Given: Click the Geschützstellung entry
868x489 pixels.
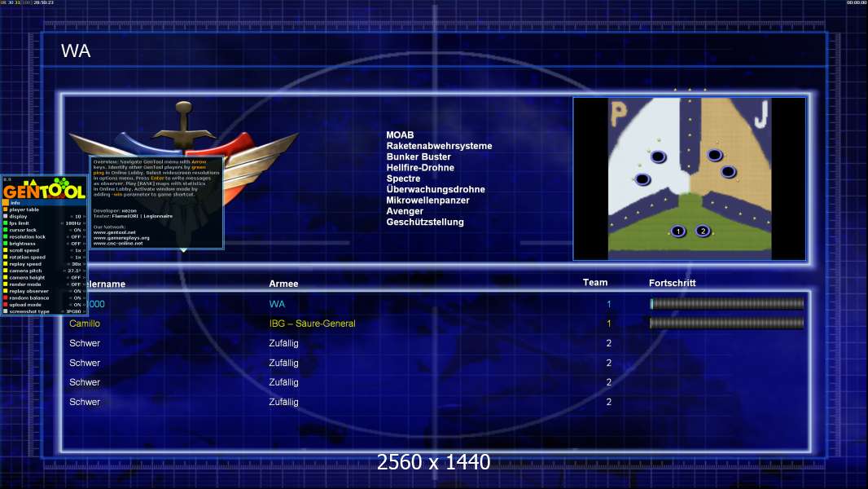Looking at the screenshot, I should pyautogui.click(x=425, y=222).
